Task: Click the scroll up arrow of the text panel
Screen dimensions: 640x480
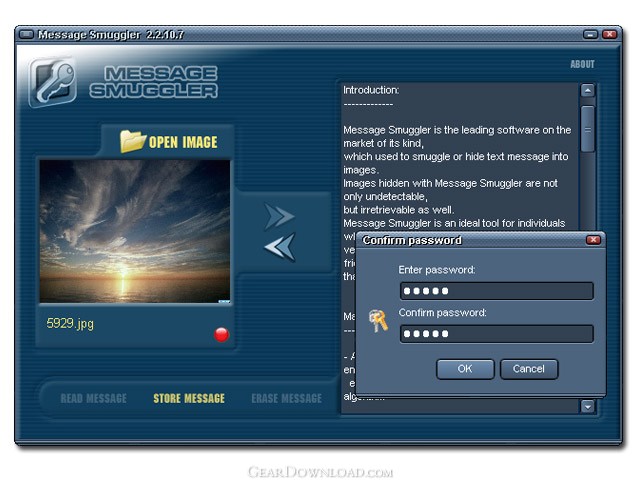Action: tap(587, 91)
